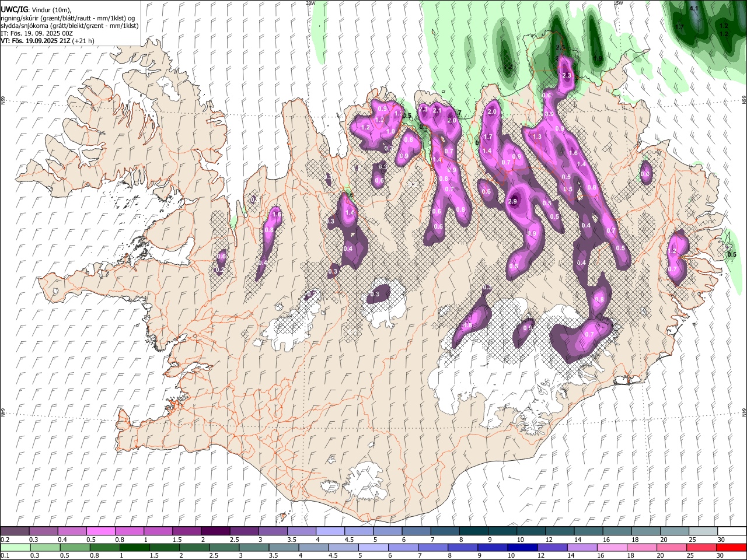Click the 2.3 snowfall value on northeast peninsula
Viewport: 747px width, 560px height.
pyautogui.click(x=566, y=76)
